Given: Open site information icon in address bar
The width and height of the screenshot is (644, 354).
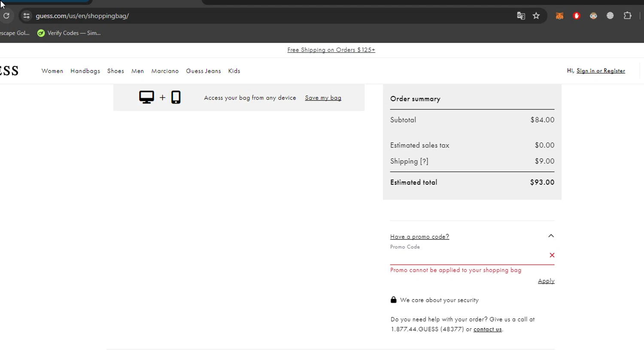Looking at the screenshot, I should [27, 16].
